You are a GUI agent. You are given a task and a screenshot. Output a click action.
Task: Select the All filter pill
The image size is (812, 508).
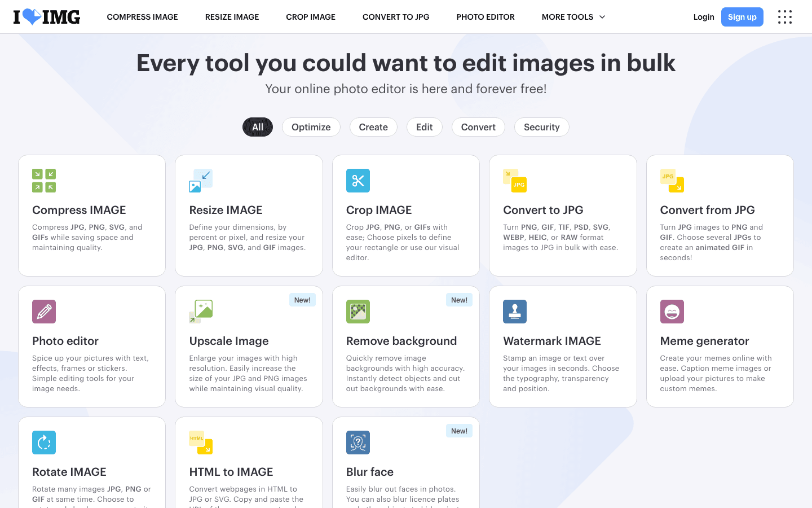pyautogui.click(x=258, y=127)
